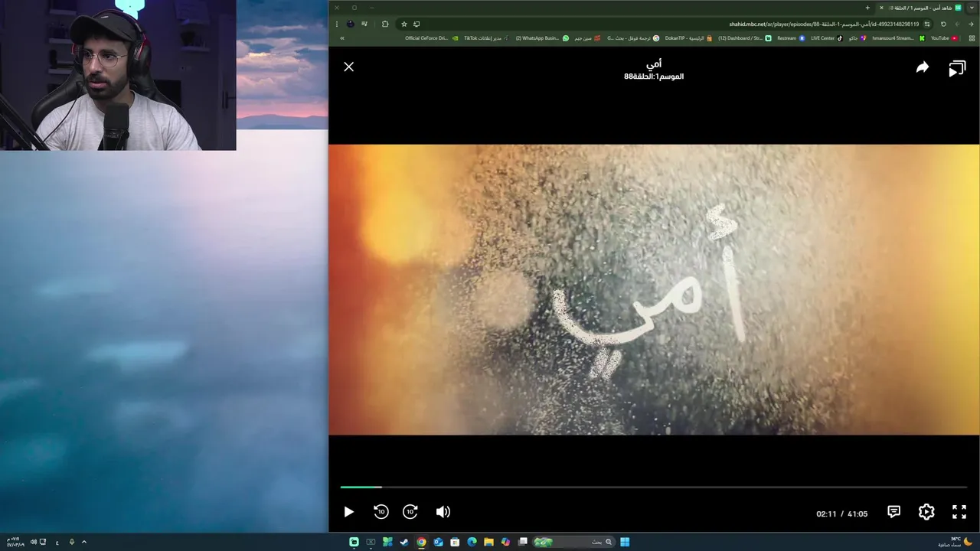980x551 pixels.
Task: Enter fullscreen mode in the player
Action: [x=959, y=512]
